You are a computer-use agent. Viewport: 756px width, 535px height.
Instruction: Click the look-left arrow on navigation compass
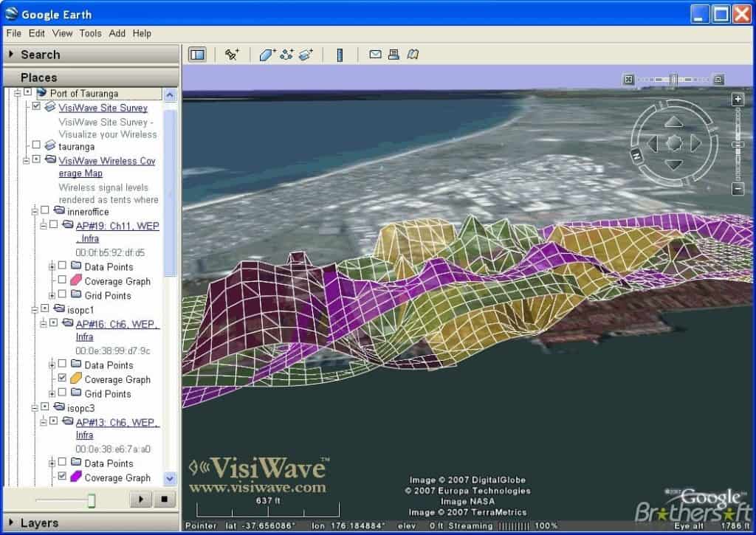pos(653,143)
